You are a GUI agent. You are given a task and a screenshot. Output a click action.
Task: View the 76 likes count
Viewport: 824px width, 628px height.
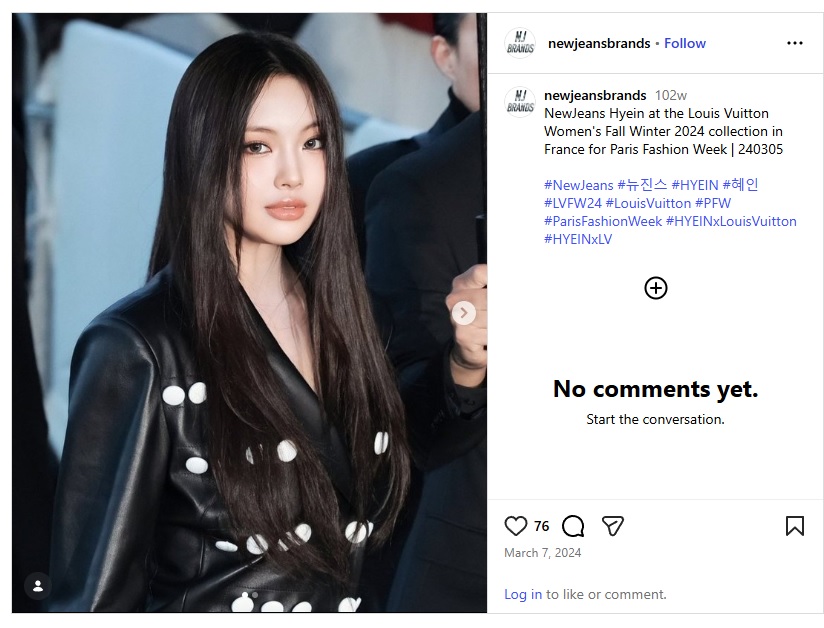click(x=541, y=526)
